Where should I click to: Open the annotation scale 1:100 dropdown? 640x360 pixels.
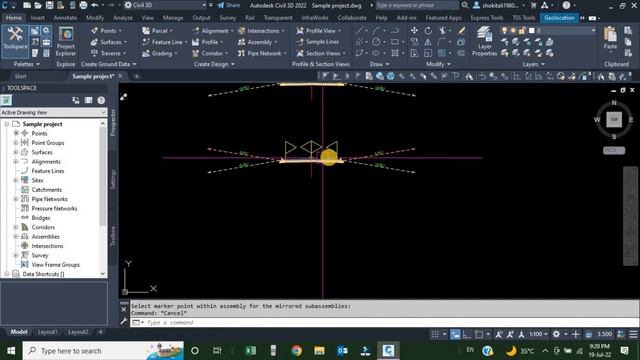coord(538,334)
